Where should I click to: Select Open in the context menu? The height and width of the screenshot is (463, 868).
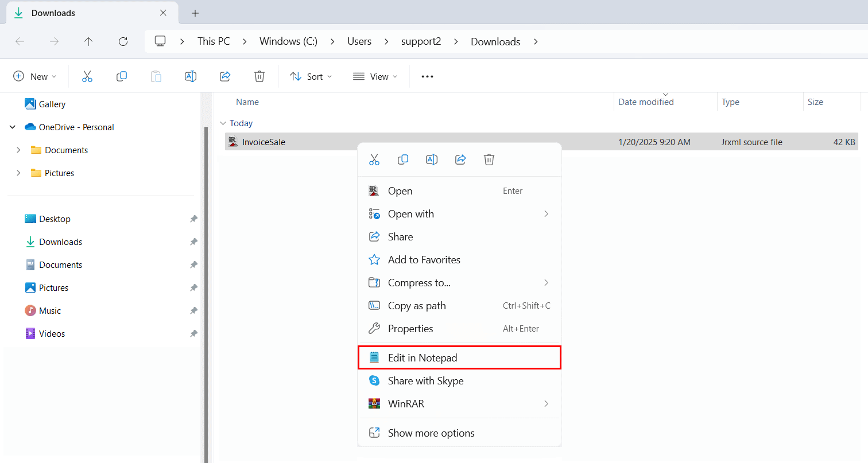point(459,191)
